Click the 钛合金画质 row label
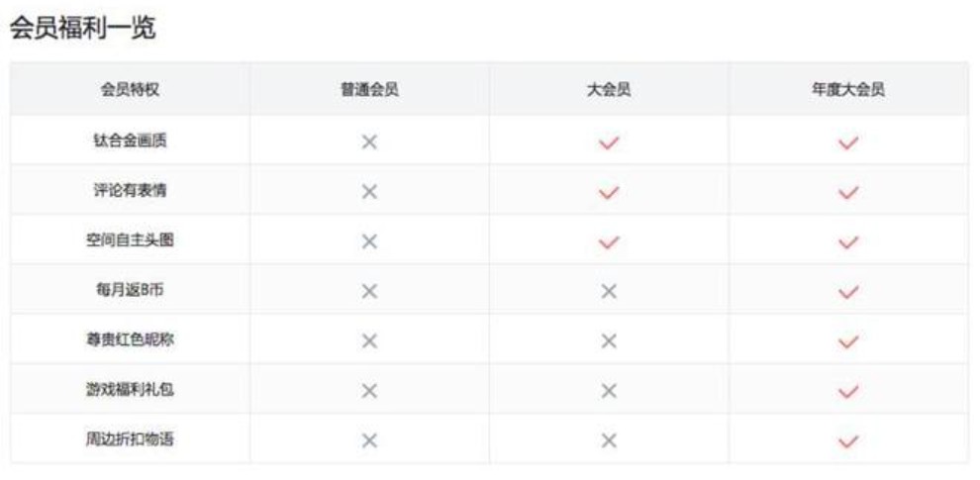980x480 pixels. pyautogui.click(x=130, y=142)
